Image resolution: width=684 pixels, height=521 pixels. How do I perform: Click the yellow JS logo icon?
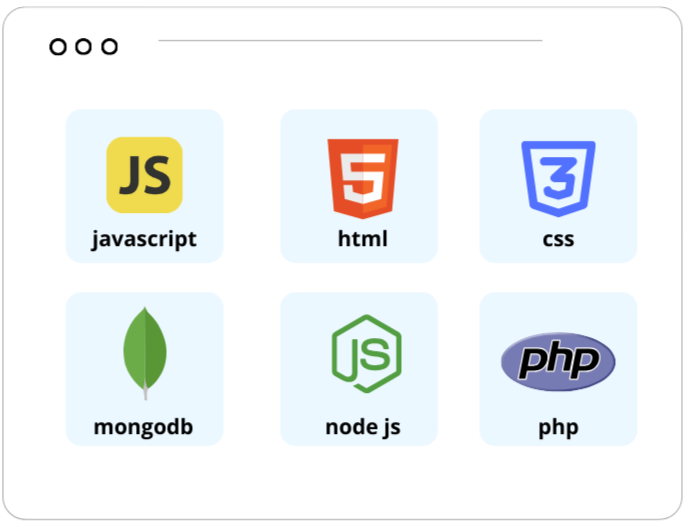pyautogui.click(x=144, y=175)
